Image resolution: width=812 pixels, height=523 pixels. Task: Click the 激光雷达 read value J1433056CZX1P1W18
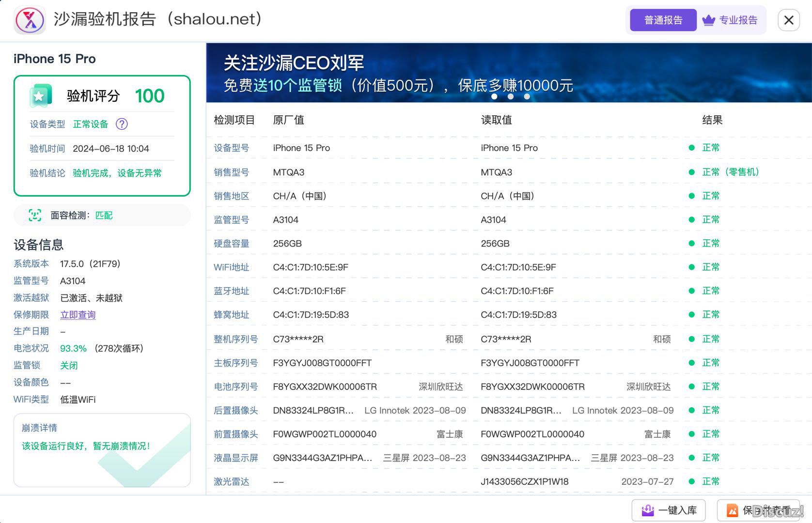click(525, 482)
